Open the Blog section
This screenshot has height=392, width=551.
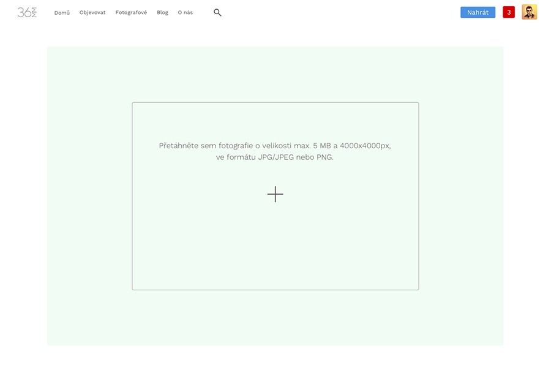click(162, 12)
